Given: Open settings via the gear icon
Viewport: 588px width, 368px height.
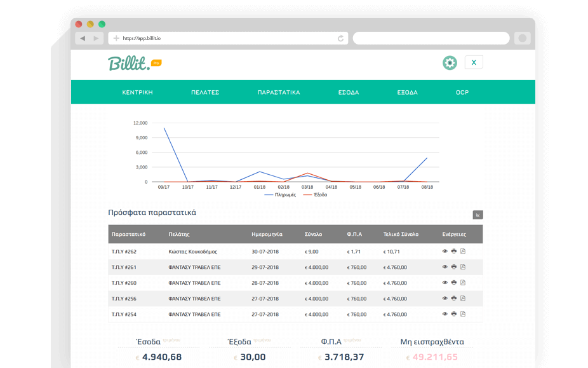Looking at the screenshot, I should click(450, 62).
